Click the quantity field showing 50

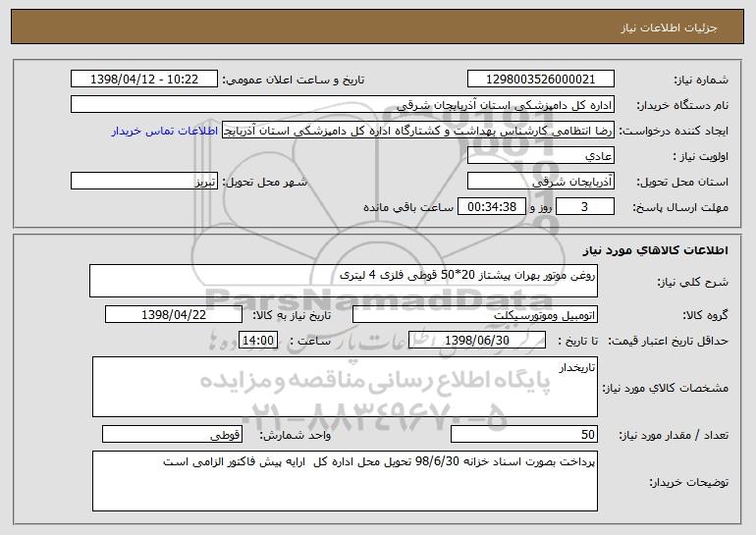point(524,434)
